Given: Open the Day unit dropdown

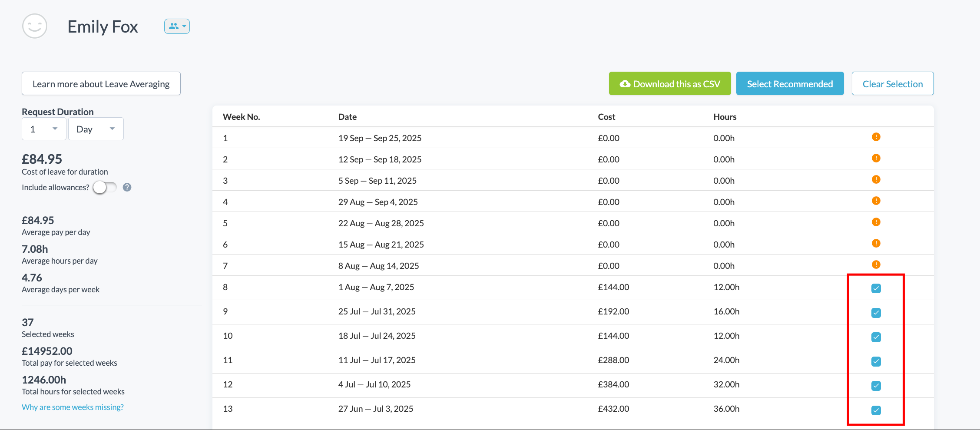Looking at the screenshot, I should (x=96, y=129).
